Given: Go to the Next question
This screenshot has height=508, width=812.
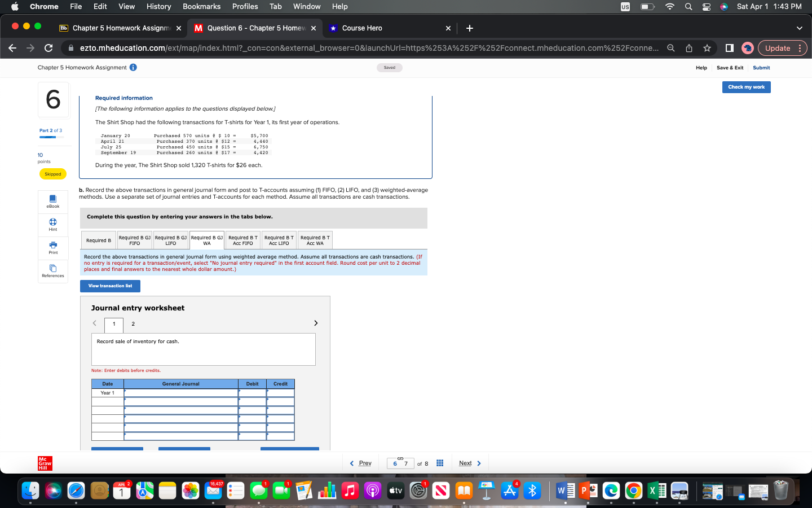Looking at the screenshot, I should [x=470, y=463].
